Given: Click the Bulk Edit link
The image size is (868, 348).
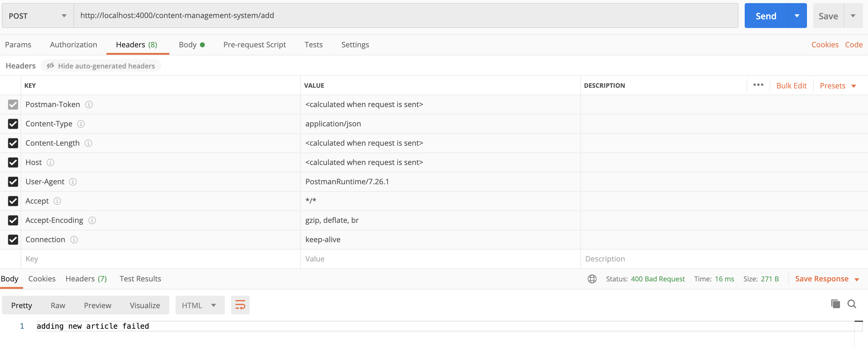Looking at the screenshot, I should coord(791,86).
